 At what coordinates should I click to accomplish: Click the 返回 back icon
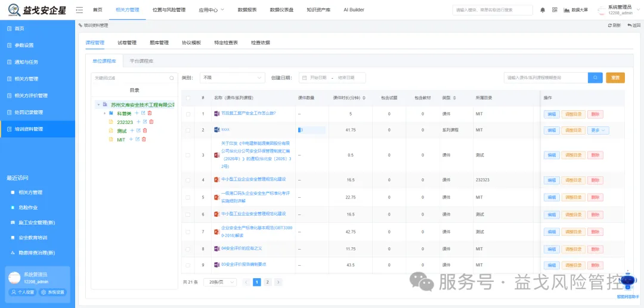tap(634, 26)
